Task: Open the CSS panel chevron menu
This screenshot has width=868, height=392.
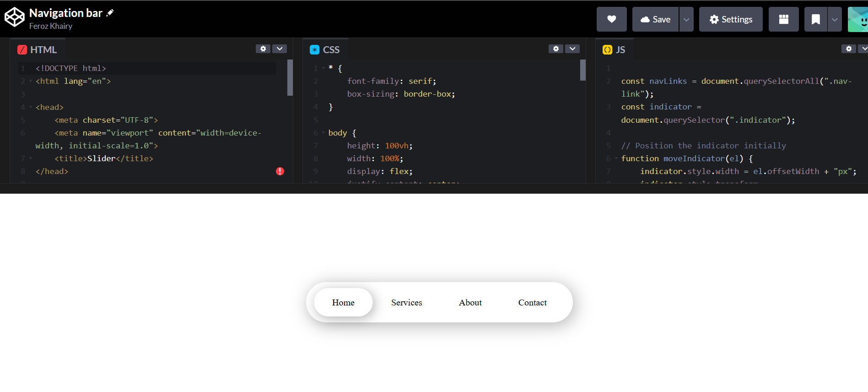Action: tap(572, 49)
